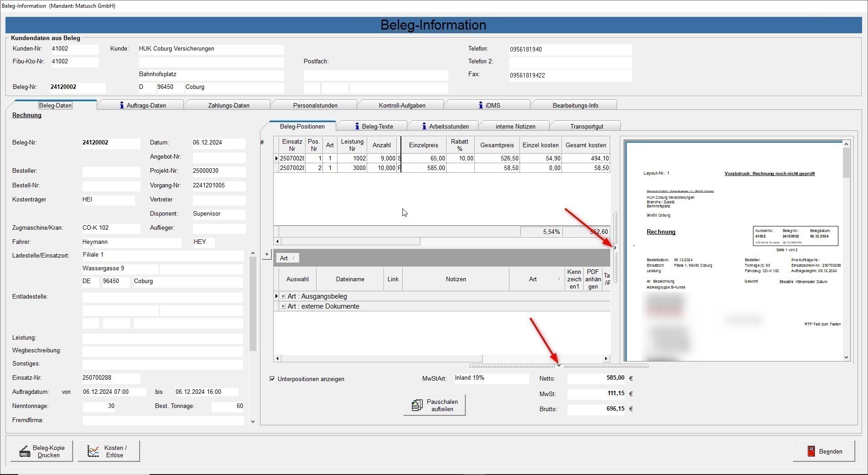Open the Auftrags-Daten info tab

tap(140, 105)
